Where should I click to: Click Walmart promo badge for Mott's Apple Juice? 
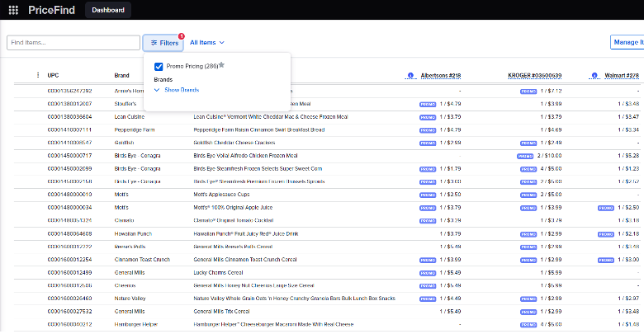606,208
